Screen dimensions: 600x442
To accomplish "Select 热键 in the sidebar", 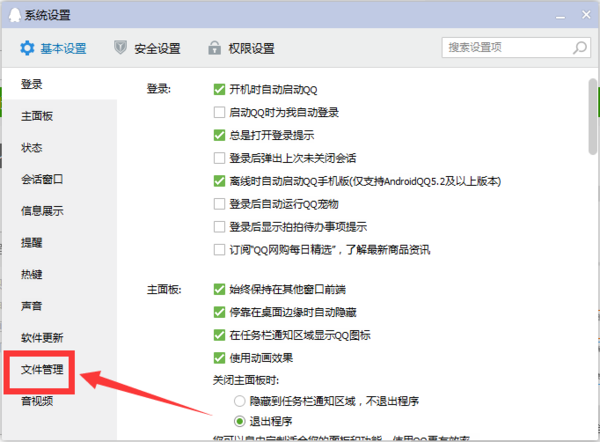I will tap(59, 274).
